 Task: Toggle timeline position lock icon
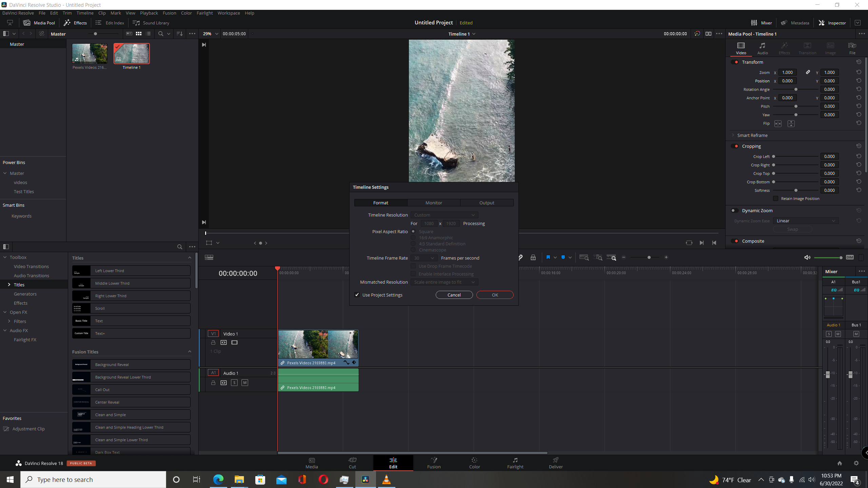(533, 258)
